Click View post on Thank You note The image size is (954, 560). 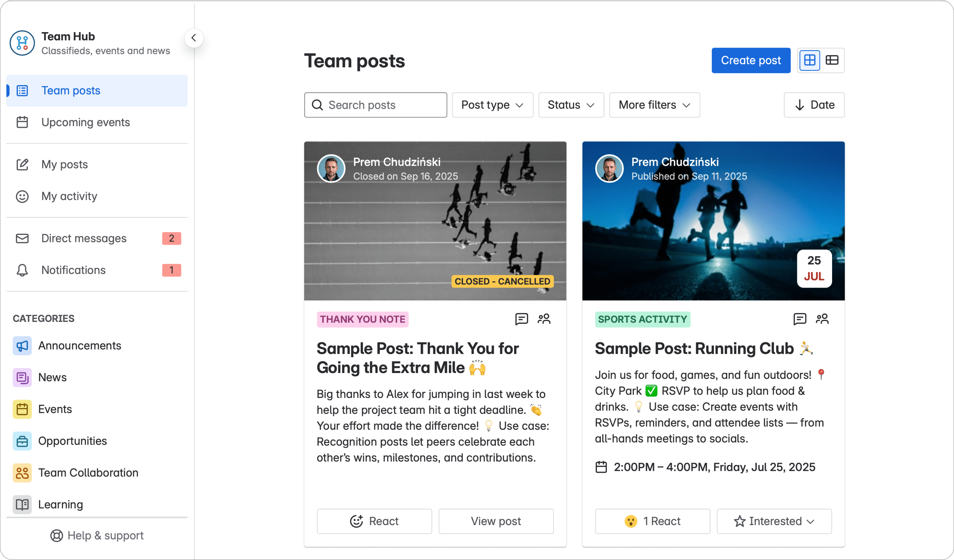click(496, 521)
